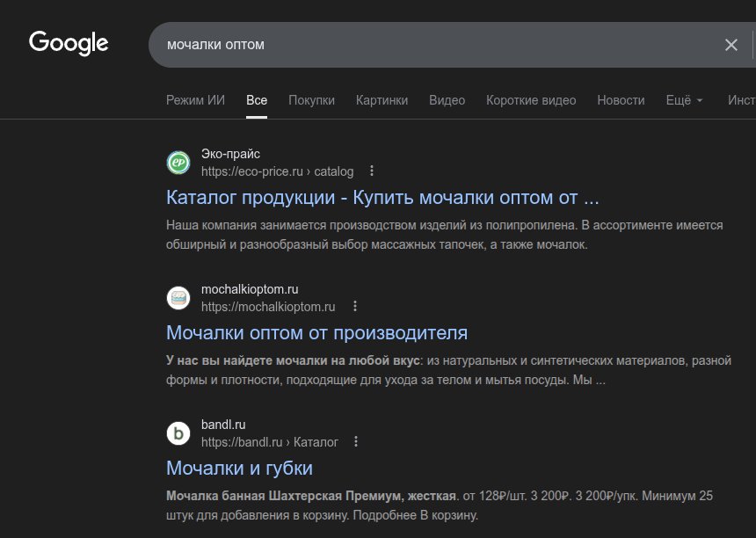
Task: Open three-dot menu for mochalkioptom.ru result
Action: (x=354, y=307)
